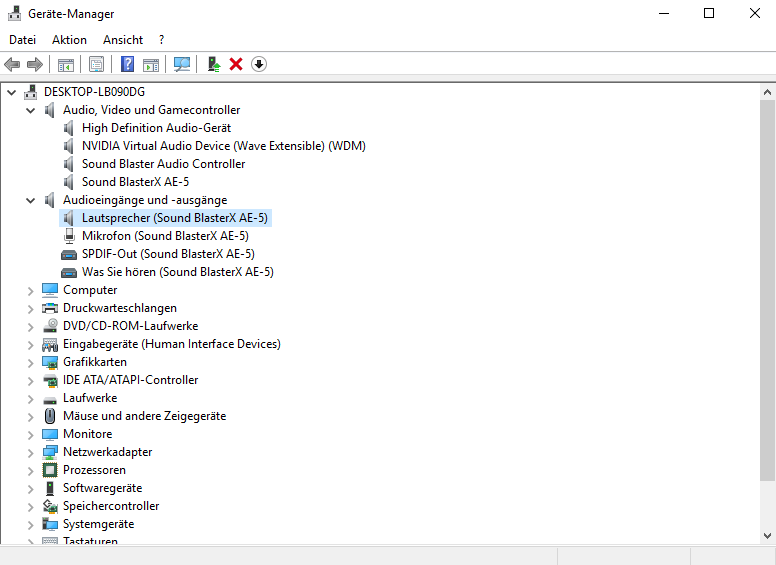The width and height of the screenshot is (776, 565).
Task: Select Sound BlasterX AE-5 under Audio, Video
Action: [x=135, y=182]
